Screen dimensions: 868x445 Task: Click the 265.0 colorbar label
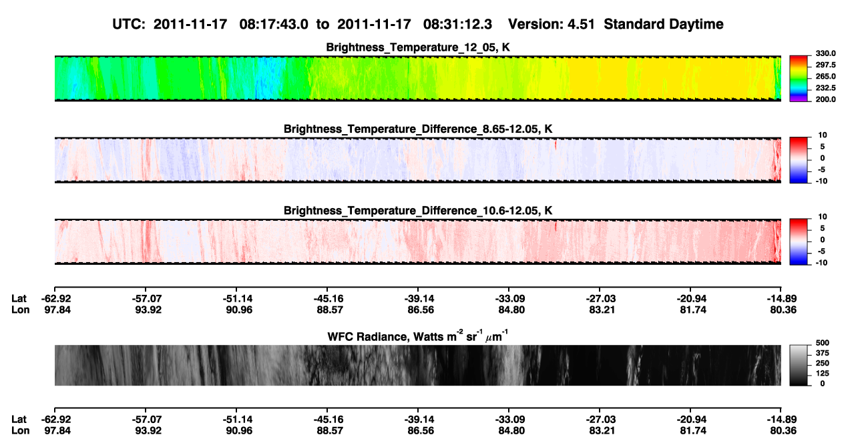826,77
